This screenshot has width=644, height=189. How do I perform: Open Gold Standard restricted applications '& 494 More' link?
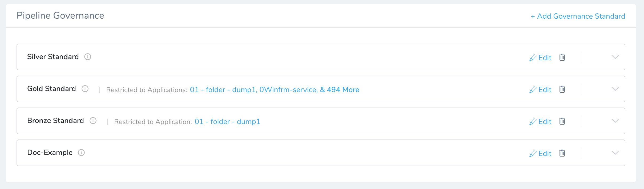point(340,90)
